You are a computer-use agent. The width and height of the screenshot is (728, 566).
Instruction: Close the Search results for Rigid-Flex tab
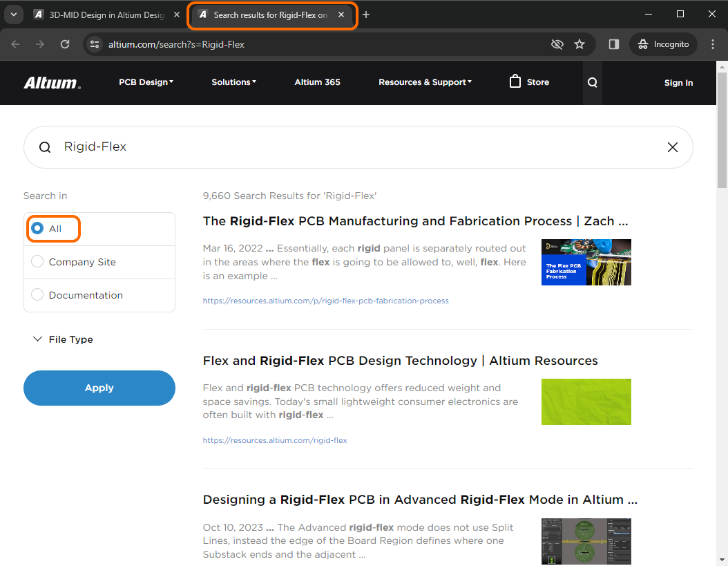coord(341,15)
